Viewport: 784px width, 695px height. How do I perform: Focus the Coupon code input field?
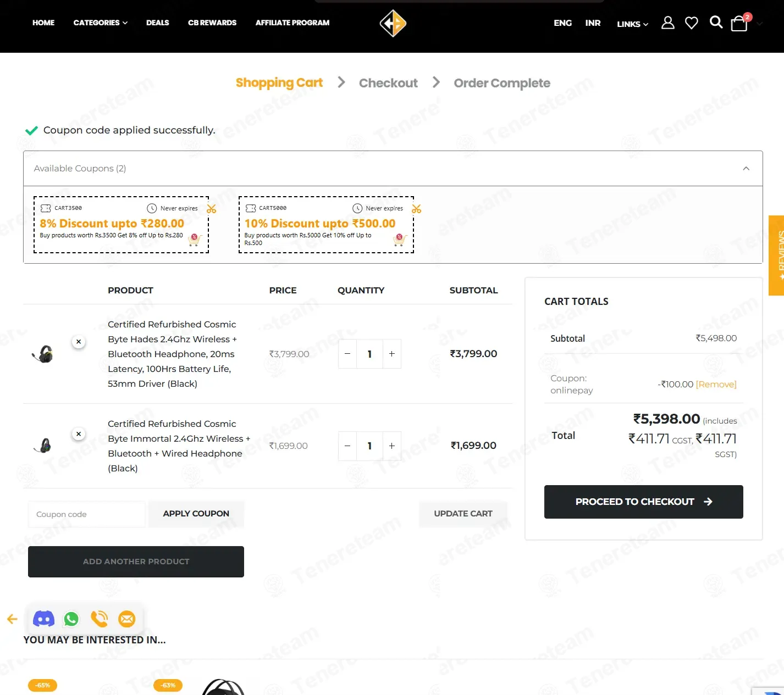[87, 514]
